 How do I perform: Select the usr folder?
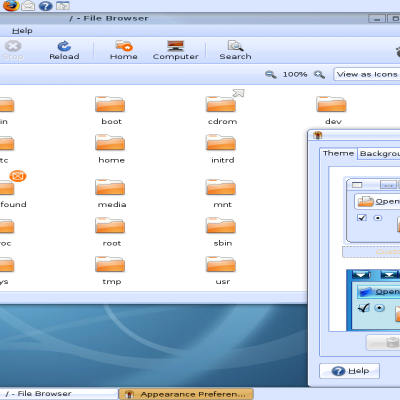[x=221, y=264]
